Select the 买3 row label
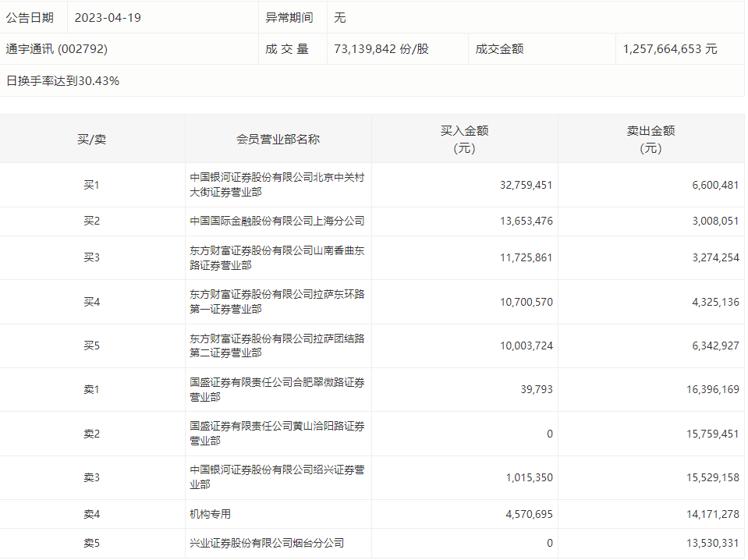The image size is (748, 560). coord(91,257)
